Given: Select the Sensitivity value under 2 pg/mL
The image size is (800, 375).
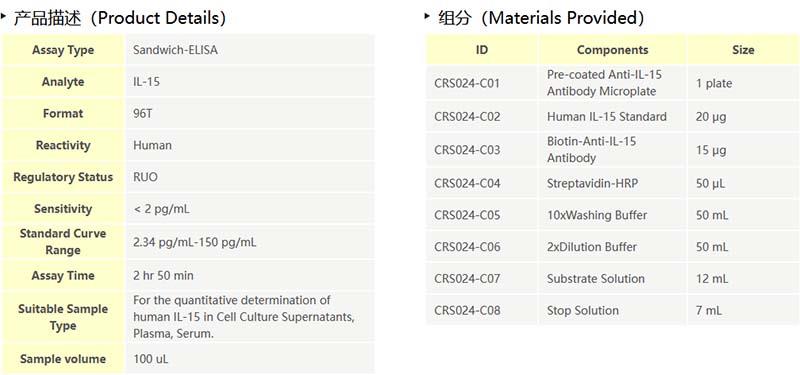Looking at the screenshot, I should coord(162,209).
